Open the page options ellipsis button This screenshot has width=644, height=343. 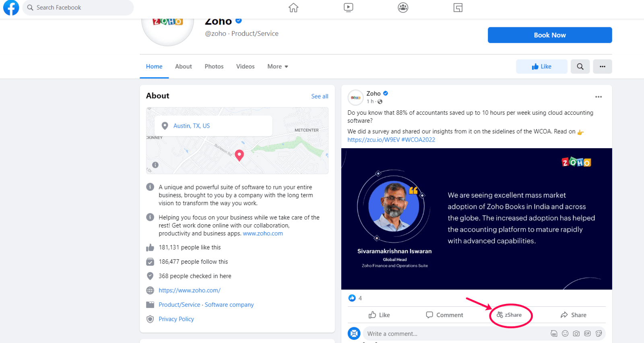603,66
